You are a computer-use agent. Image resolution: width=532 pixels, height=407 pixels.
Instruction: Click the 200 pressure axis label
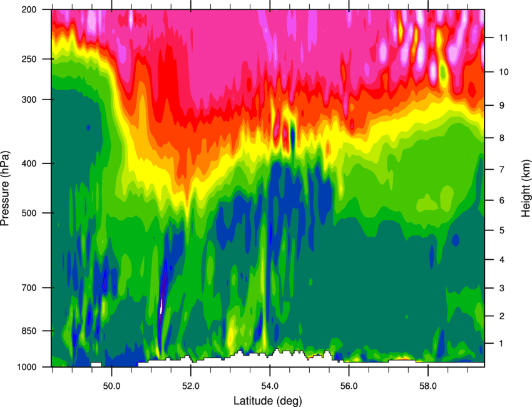coord(29,9)
